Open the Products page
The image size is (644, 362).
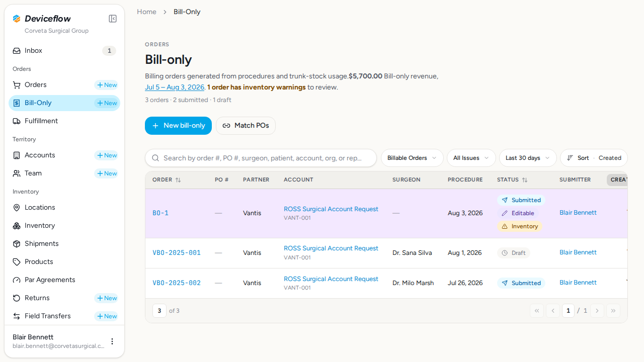[64, 262]
